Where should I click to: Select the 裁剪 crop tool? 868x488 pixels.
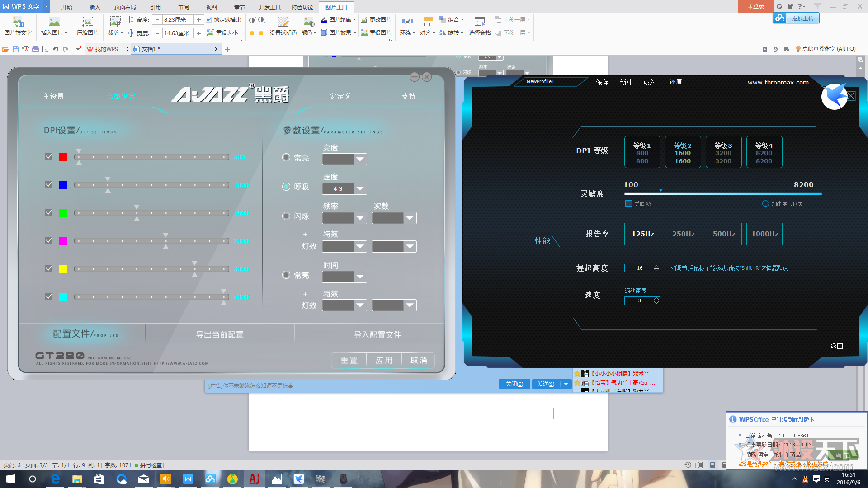[x=115, y=26]
